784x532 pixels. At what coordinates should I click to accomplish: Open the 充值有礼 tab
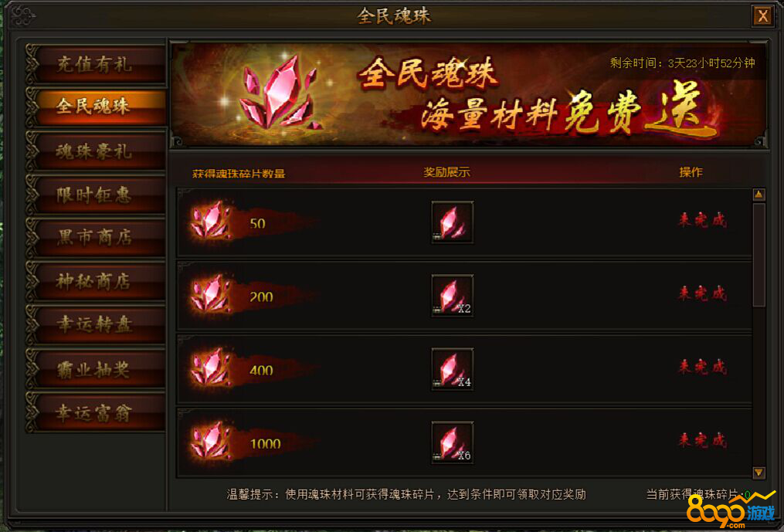pyautogui.click(x=96, y=64)
